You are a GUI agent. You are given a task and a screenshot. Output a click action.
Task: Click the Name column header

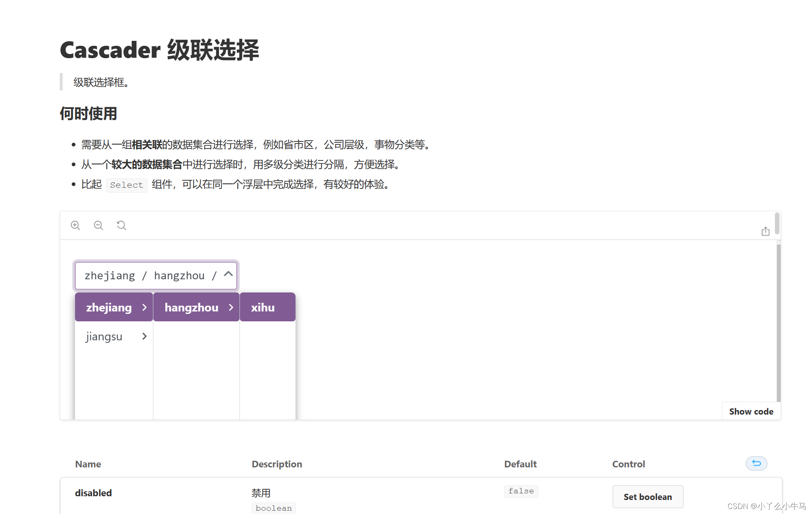[x=88, y=464]
